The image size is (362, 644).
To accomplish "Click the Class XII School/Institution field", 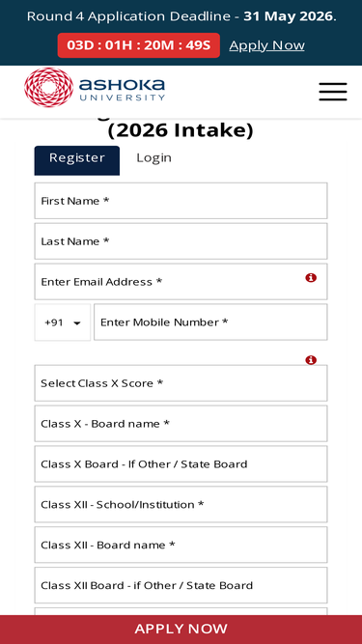I will pyautogui.click(x=181, y=504).
